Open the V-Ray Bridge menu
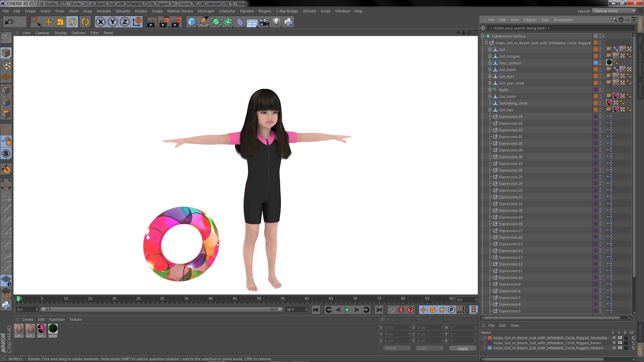Viewport: 644px width, 362px height. pos(287,11)
